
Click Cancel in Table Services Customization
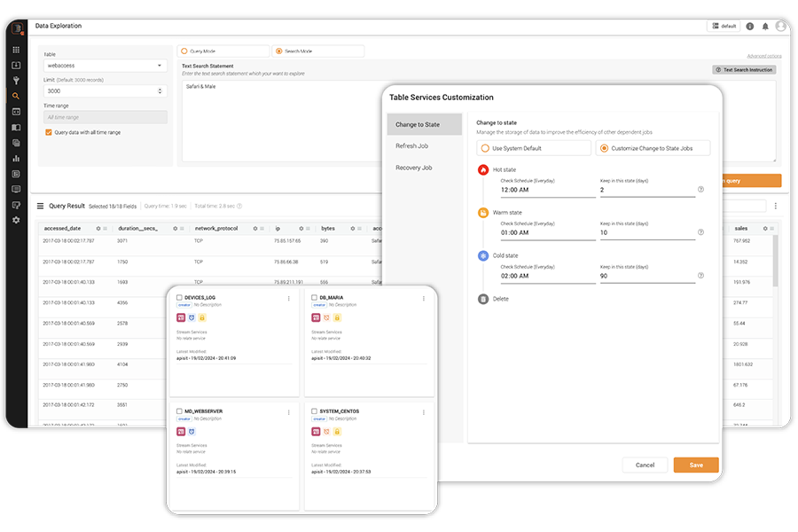point(645,465)
